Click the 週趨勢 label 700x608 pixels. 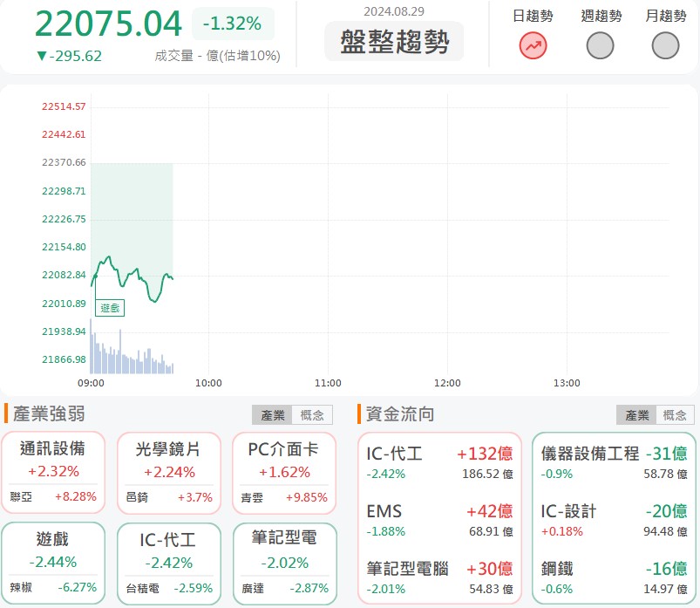601,16
